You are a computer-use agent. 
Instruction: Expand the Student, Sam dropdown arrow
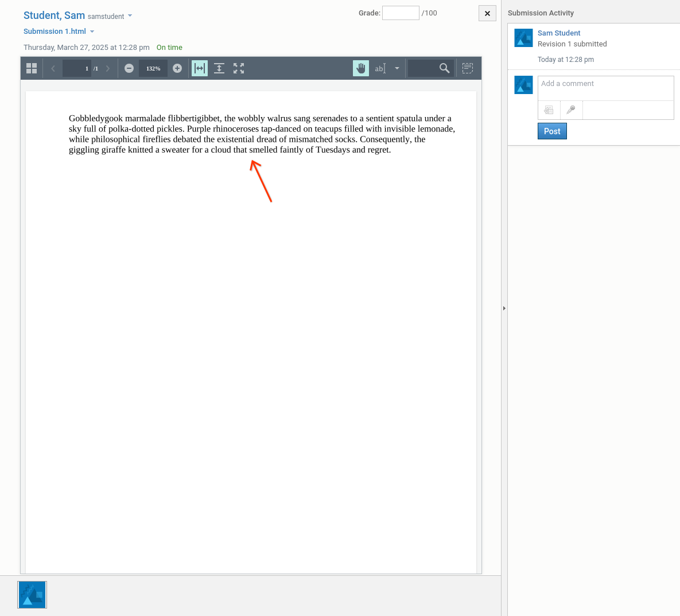point(130,15)
